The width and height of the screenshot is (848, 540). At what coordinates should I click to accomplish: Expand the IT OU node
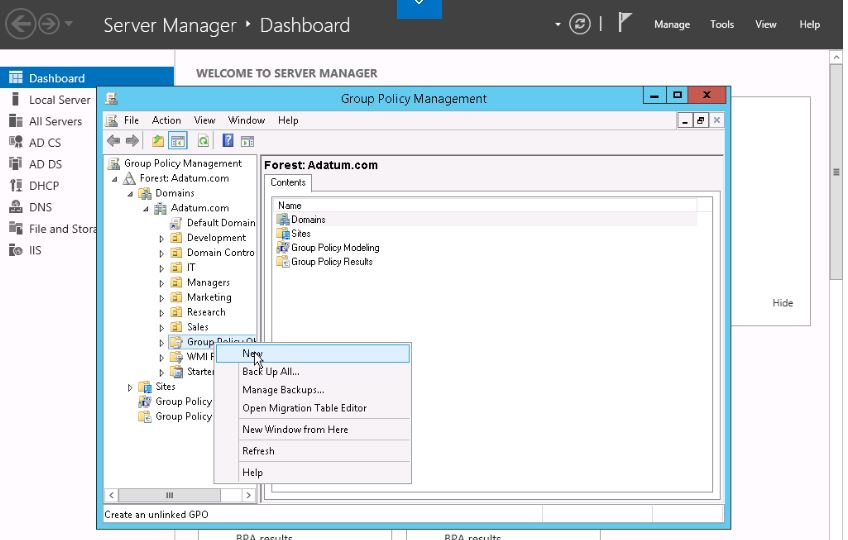[x=161, y=268]
